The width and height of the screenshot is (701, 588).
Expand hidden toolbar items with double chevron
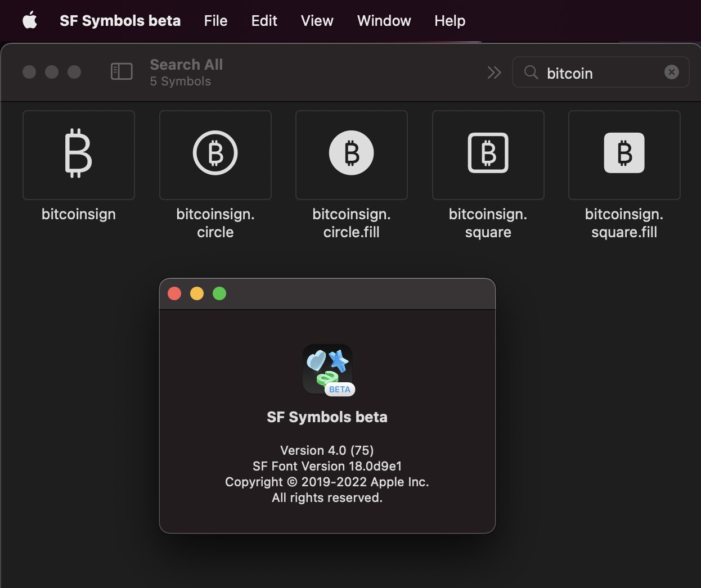(x=494, y=73)
